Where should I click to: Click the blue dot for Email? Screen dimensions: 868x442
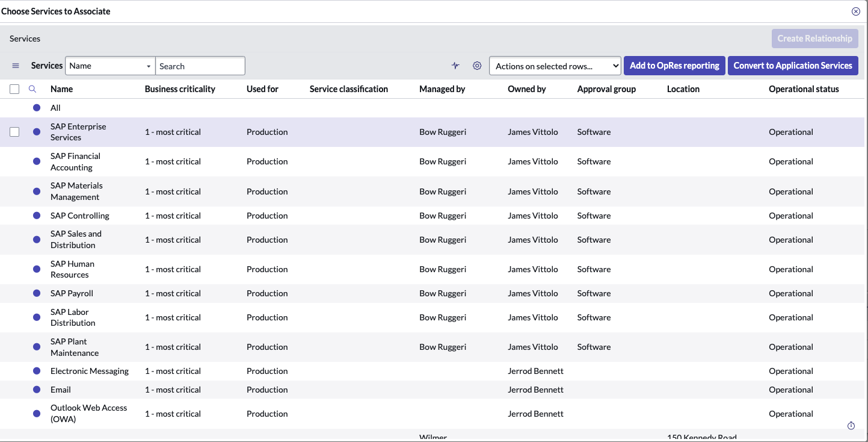coord(37,390)
